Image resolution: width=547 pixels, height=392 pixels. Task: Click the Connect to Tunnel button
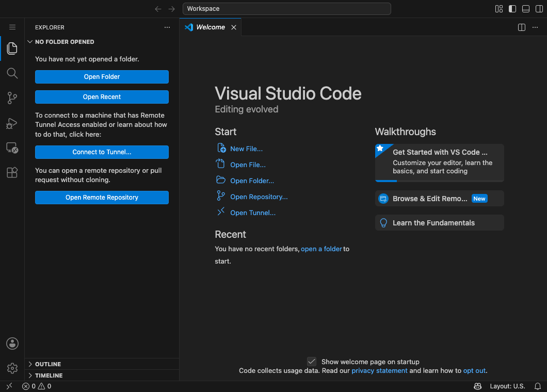click(102, 152)
